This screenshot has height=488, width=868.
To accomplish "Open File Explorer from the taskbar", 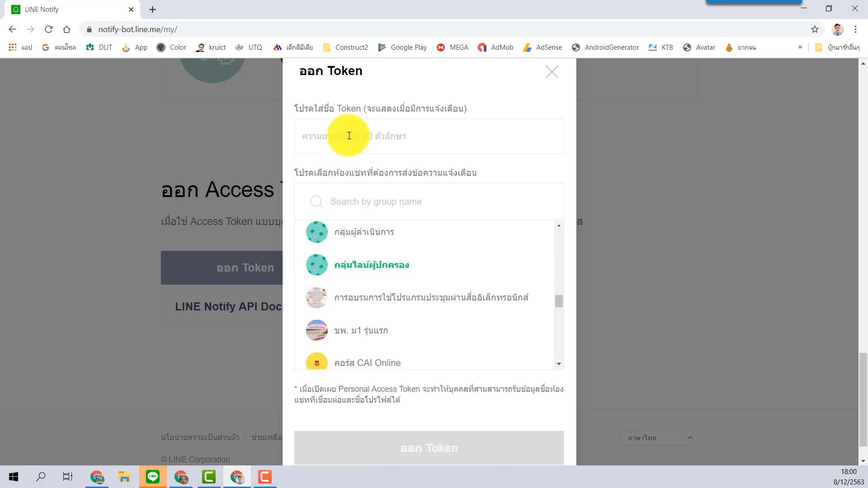I will click(x=124, y=477).
